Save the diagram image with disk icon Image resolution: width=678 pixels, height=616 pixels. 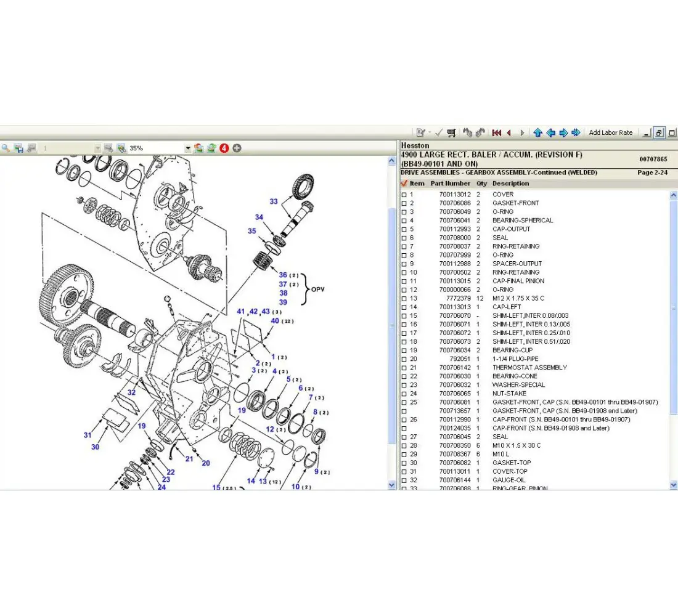pos(18,148)
